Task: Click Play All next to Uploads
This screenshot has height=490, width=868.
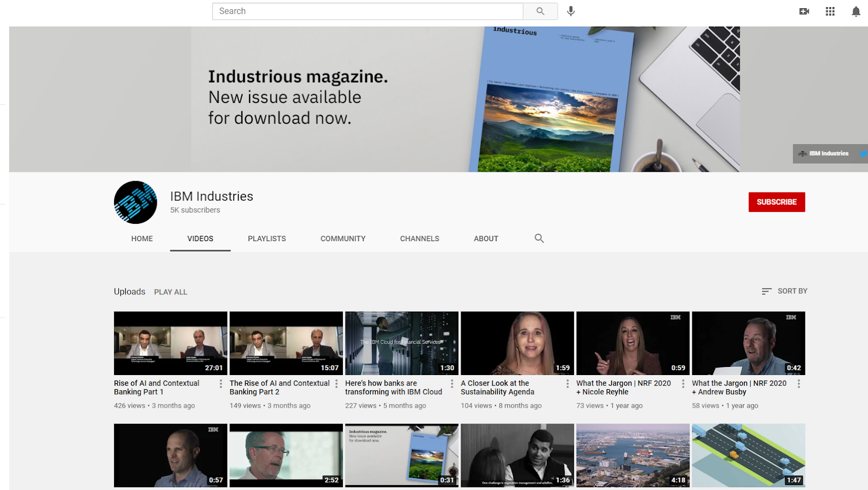Action: click(x=170, y=292)
